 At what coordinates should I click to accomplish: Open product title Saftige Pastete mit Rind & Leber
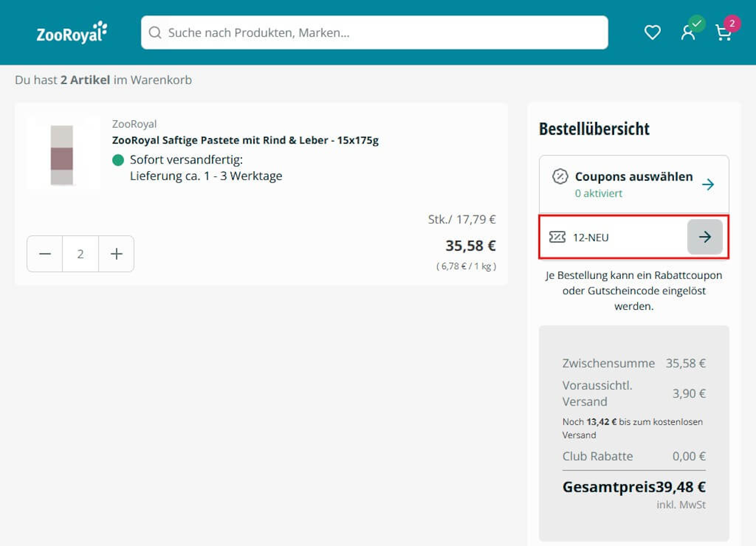[245, 140]
